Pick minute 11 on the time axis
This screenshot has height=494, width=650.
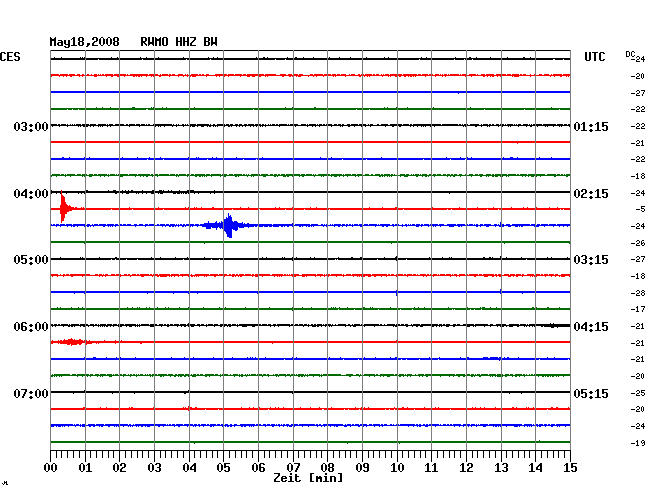[431, 467]
